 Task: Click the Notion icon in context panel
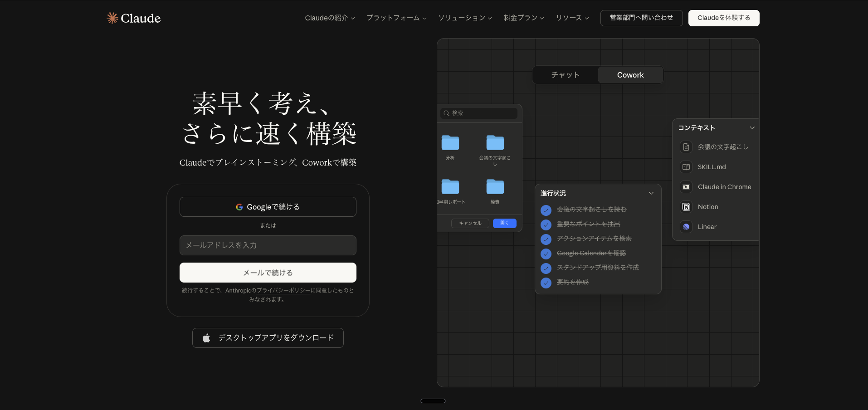(x=686, y=207)
